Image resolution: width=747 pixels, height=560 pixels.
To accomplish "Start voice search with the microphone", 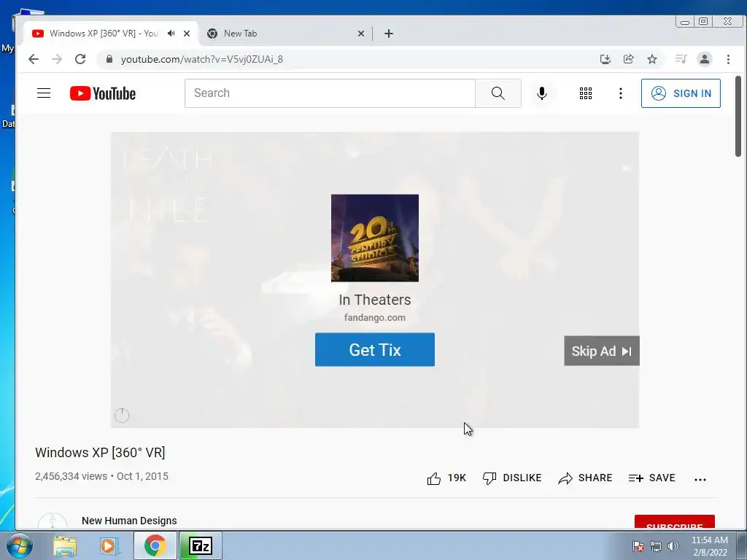I will click(x=542, y=93).
